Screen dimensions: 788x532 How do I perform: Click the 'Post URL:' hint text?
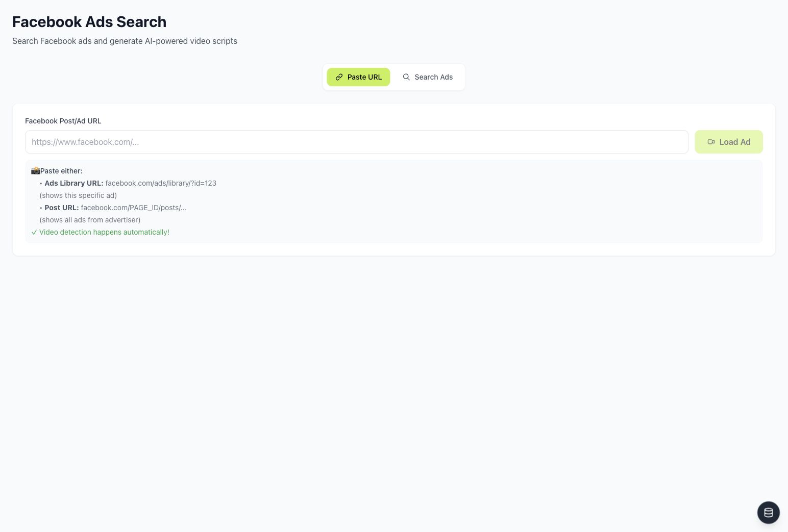pyautogui.click(x=62, y=208)
